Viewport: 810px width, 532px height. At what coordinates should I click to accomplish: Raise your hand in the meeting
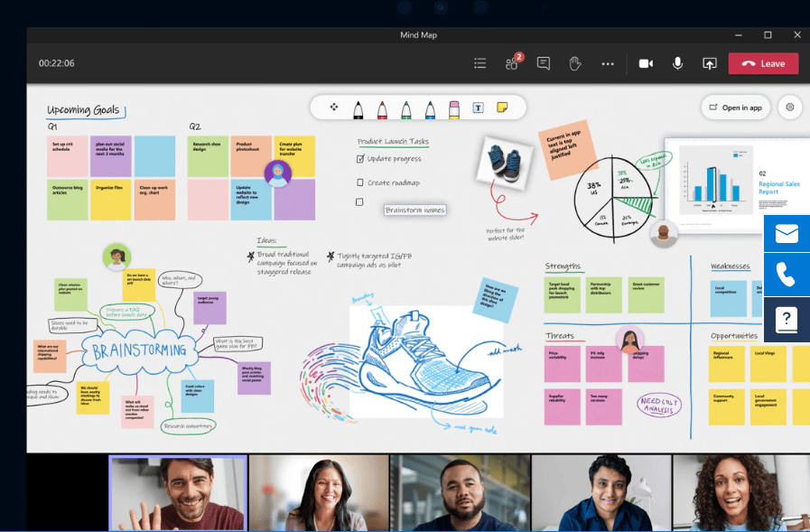575,63
